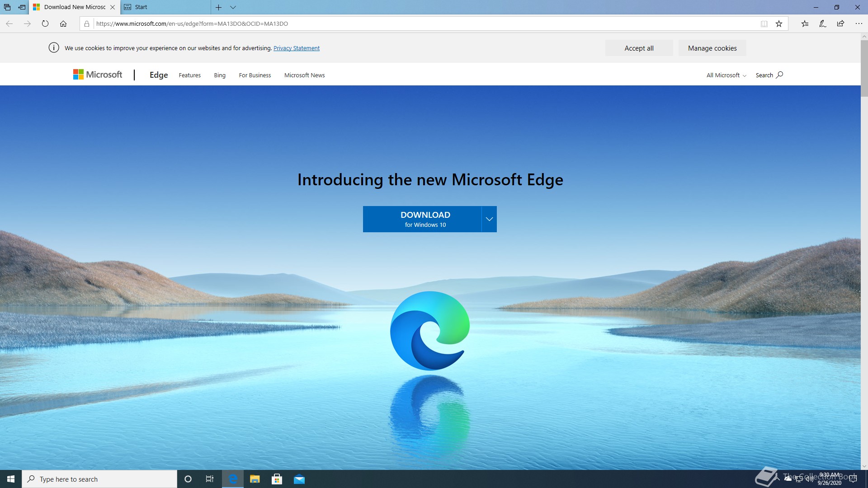The image size is (868, 488).
Task: Click the taskbar search box
Action: (99, 479)
